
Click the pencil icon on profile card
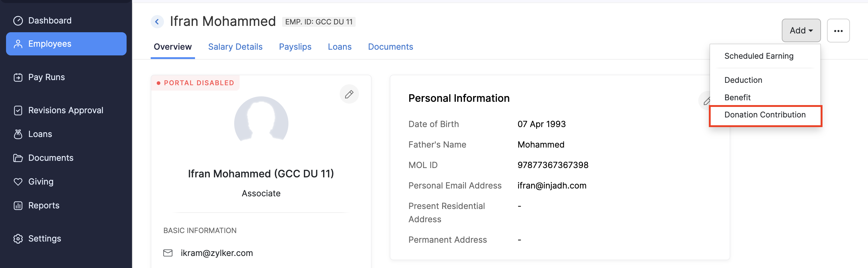[x=349, y=94]
